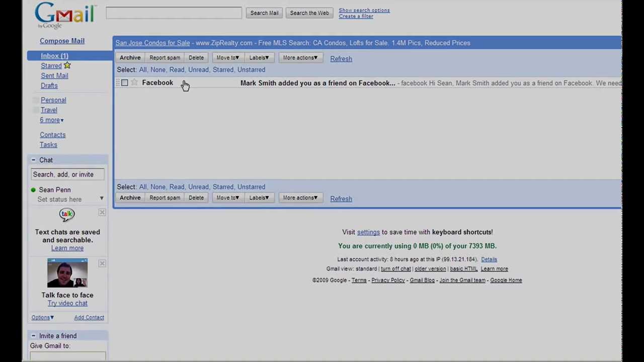Open the Privacy Policy link
Viewport: 644px width, 362px height.
point(388,281)
